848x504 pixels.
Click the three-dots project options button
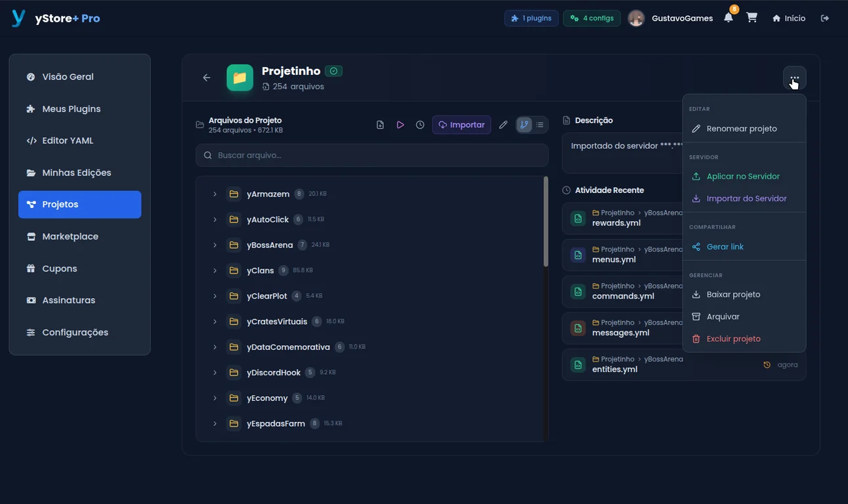[795, 78]
